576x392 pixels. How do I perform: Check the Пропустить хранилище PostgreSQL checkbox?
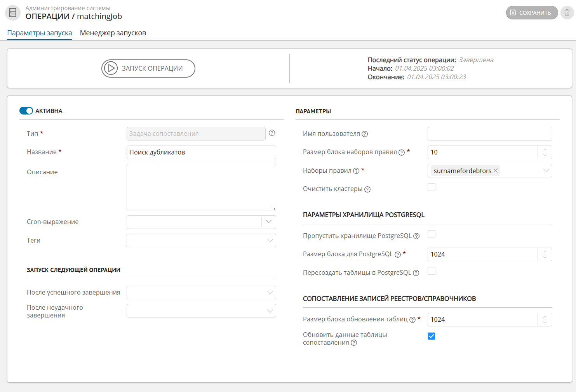coord(432,234)
